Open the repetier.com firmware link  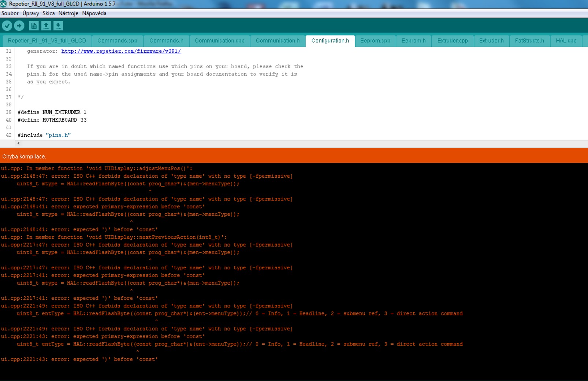point(121,51)
